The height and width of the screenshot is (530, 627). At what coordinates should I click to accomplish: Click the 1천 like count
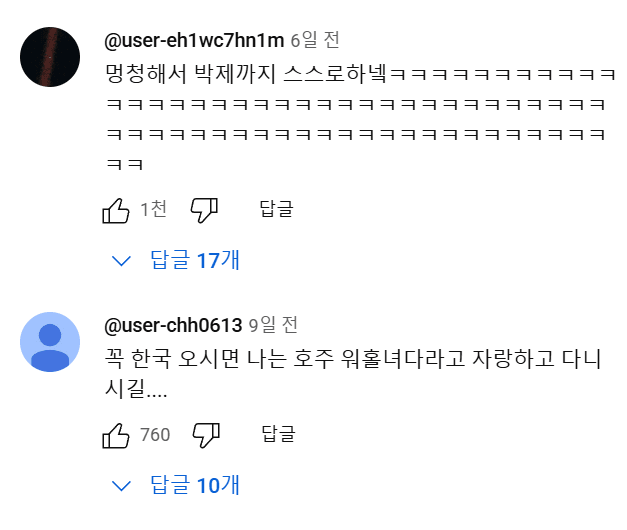153,210
